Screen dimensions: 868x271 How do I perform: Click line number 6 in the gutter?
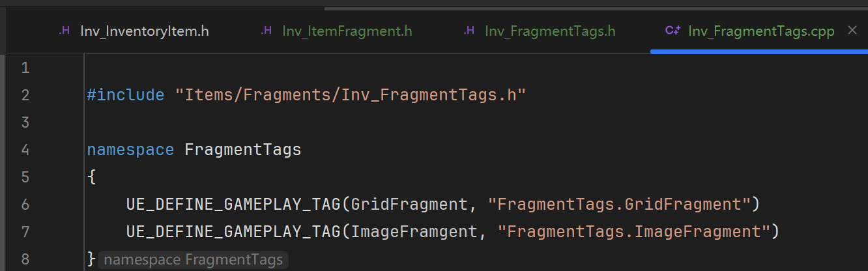coord(25,205)
